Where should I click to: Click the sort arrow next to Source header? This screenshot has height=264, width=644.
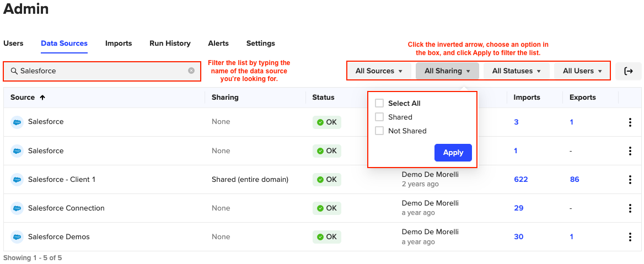tap(42, 98)
